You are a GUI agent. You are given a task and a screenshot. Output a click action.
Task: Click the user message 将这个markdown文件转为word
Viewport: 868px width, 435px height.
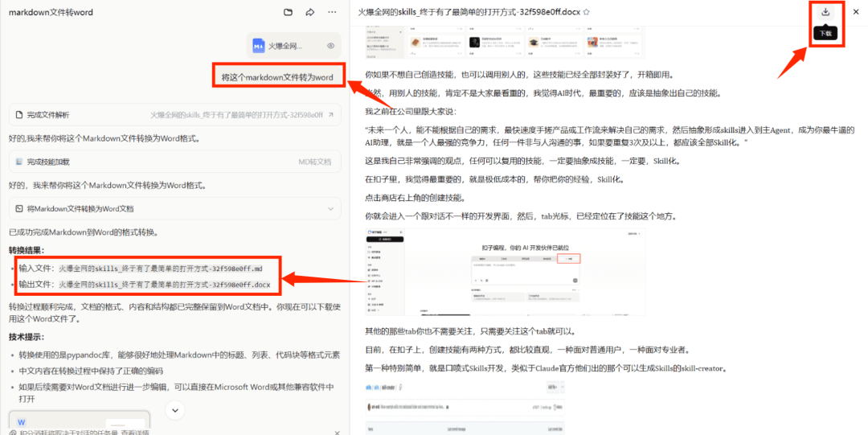pyautogui.click(x=277, y=77)
